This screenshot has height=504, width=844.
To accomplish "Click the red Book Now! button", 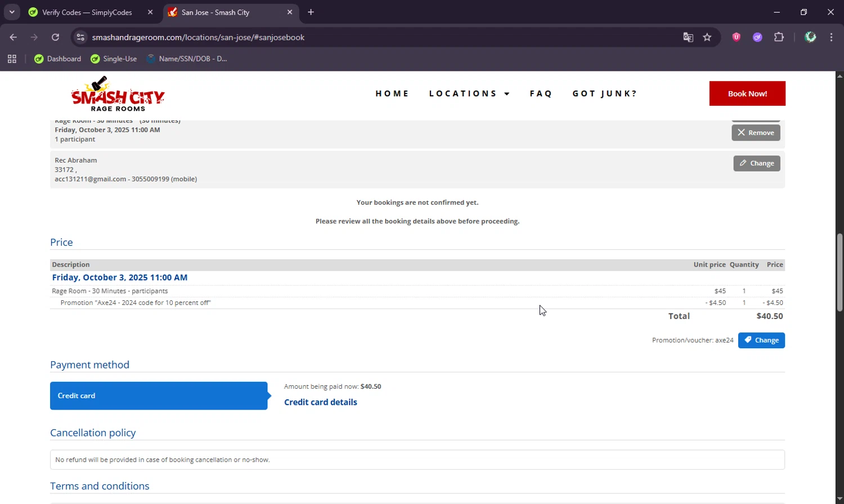I will click(x=747, y=93).
